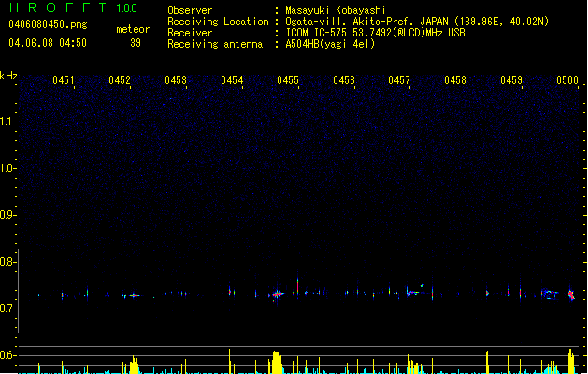The width and height of the screenshot is (588, 374).
Task: Click the 0455 time marker
Action: (x=288, y=80)
